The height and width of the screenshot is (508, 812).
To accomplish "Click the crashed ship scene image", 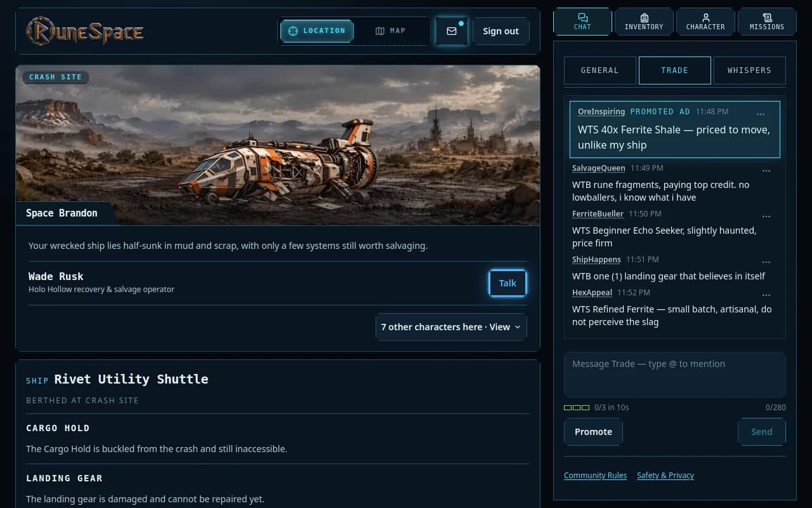I will click(278, 145).
